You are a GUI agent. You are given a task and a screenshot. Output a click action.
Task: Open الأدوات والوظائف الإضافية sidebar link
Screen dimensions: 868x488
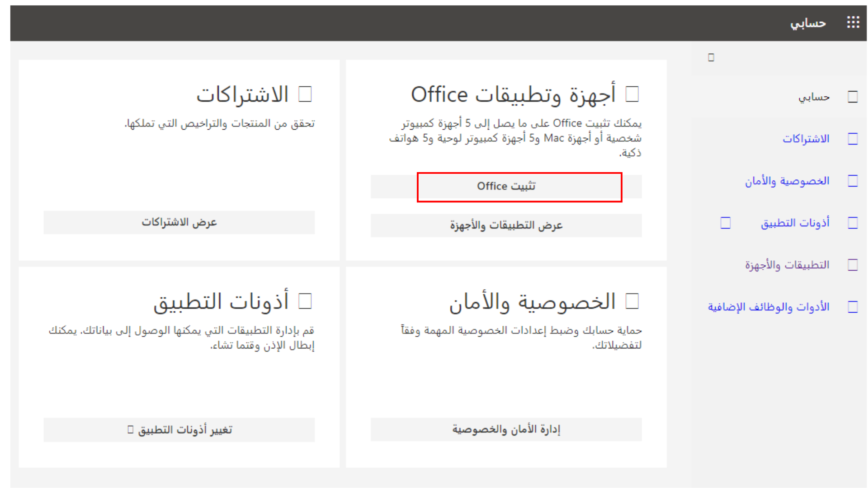(768, 307)
